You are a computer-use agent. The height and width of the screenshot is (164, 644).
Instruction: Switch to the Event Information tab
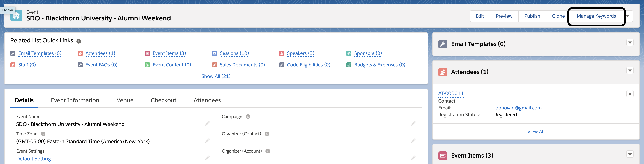[75, 100]
